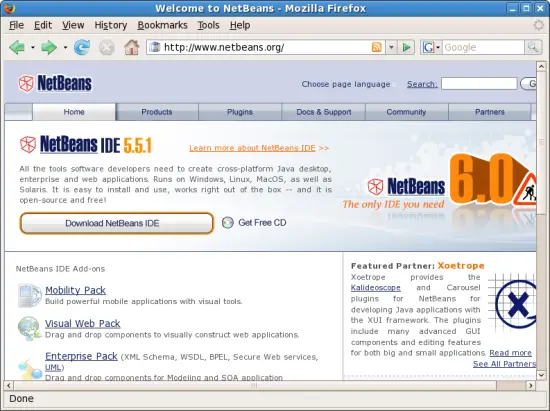Reload the page with the blue refresh icon
Viewport: 550px width, 411px height.
82,47
